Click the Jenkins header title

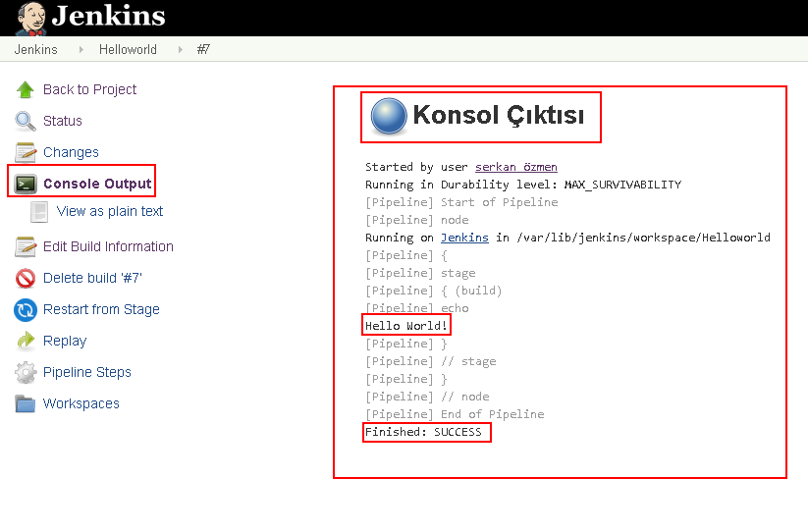109,16
